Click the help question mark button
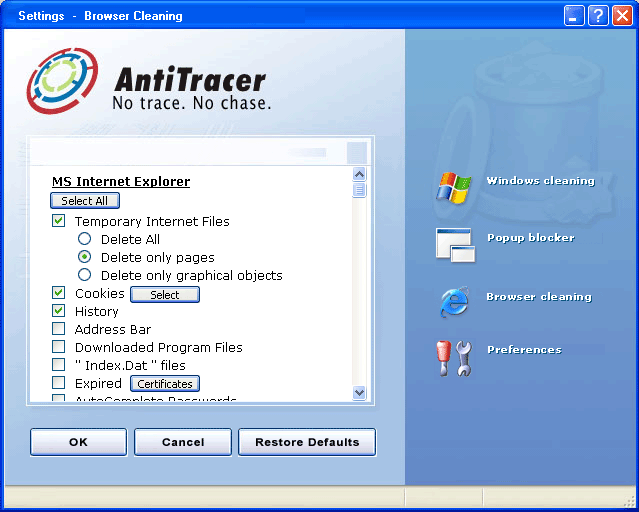 pos(598,16)
